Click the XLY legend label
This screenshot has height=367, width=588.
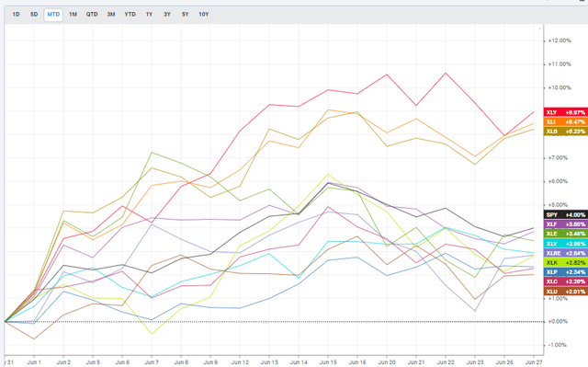566,112
